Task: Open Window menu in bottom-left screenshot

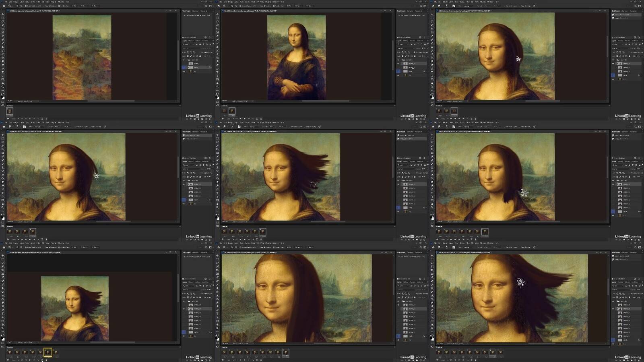Action: (61, 243)
